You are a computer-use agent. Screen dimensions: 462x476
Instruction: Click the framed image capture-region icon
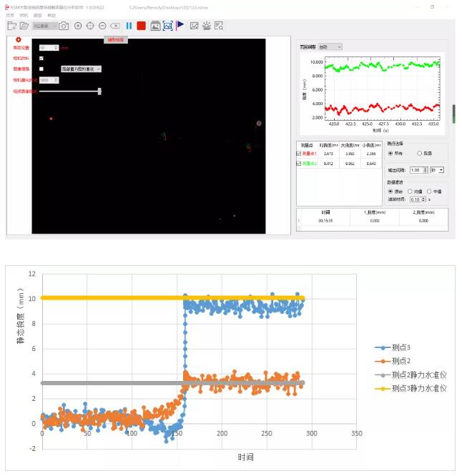(167, 26)
